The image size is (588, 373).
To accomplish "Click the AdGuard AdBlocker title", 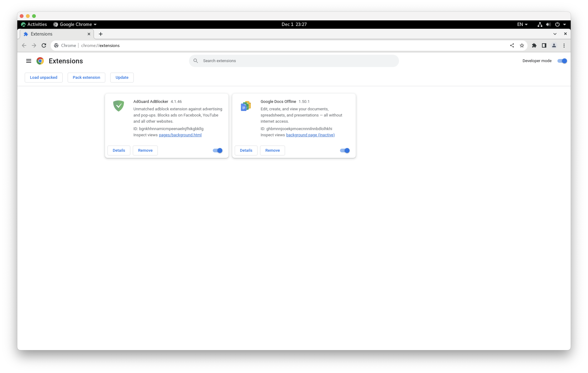I will pyautogui.click(x=151, y=101).
